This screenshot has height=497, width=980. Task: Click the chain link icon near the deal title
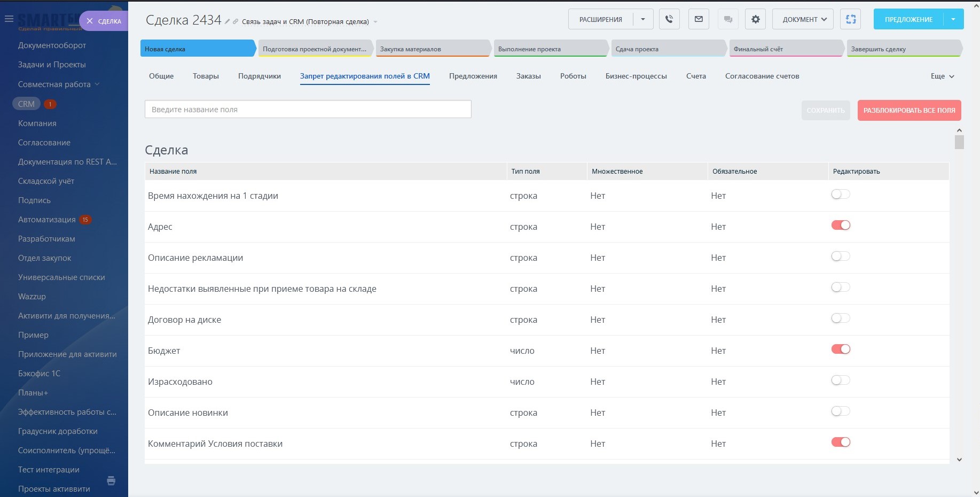pyautogui.click(x=236, y=22)
